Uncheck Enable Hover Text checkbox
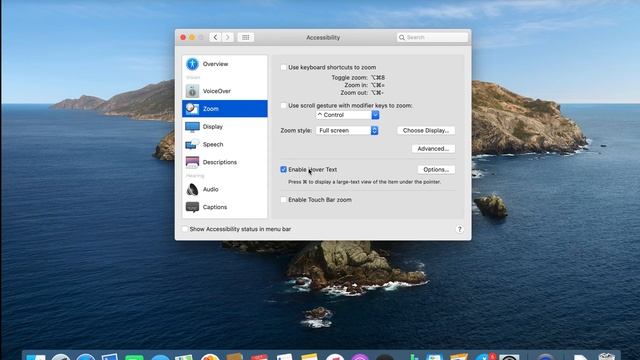 point(283,169)
